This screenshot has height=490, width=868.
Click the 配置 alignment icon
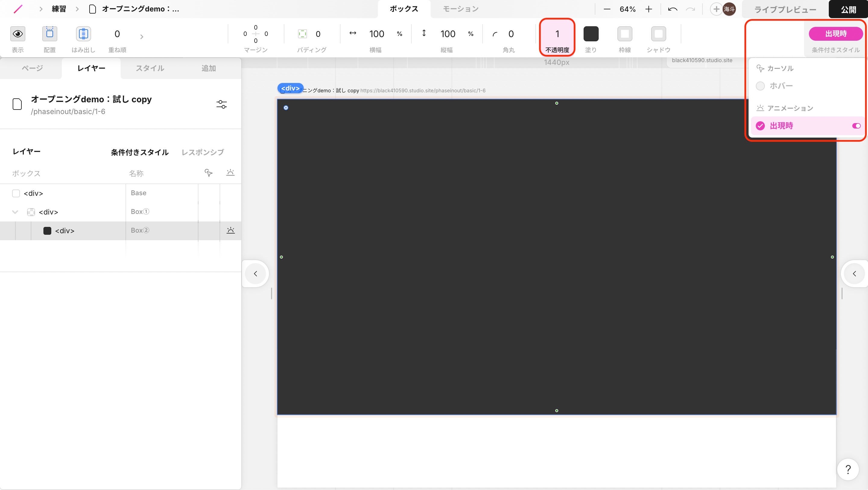click(x=49, y=34)
